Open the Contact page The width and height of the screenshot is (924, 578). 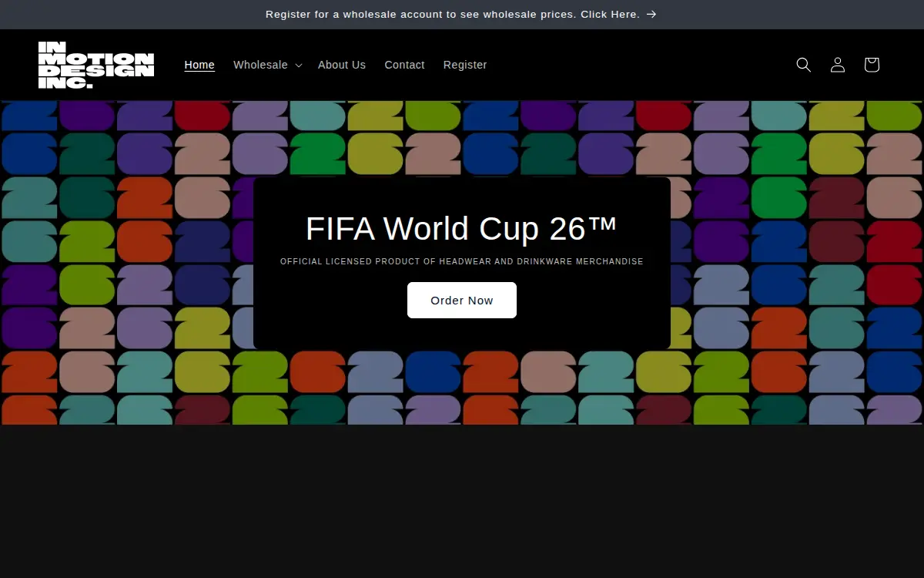coord(404,65)
